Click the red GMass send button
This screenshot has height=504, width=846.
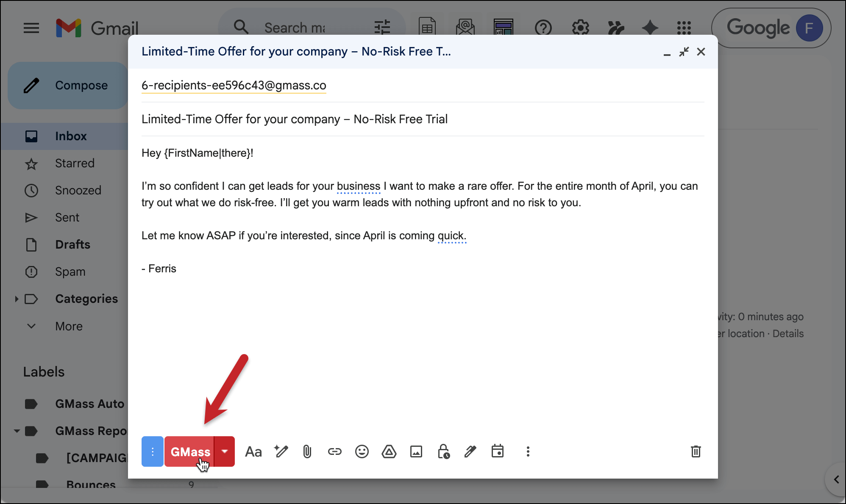[x=189, y=451]
